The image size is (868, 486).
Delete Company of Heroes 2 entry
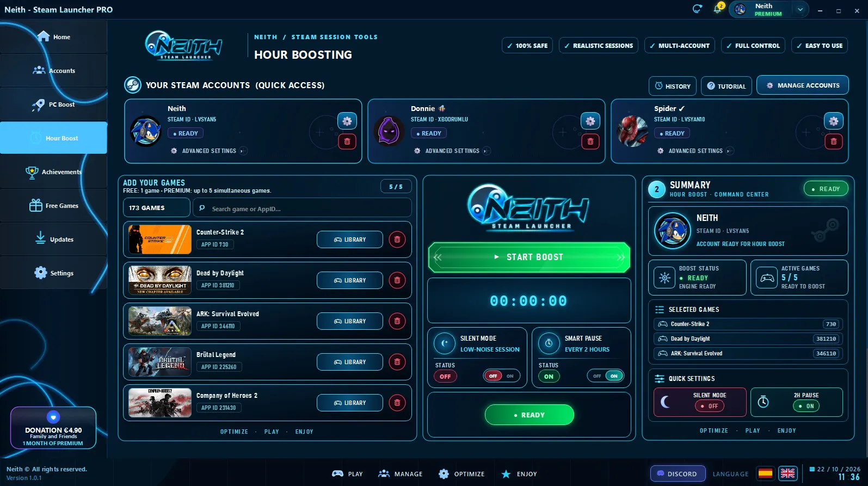tap(397, 403)
